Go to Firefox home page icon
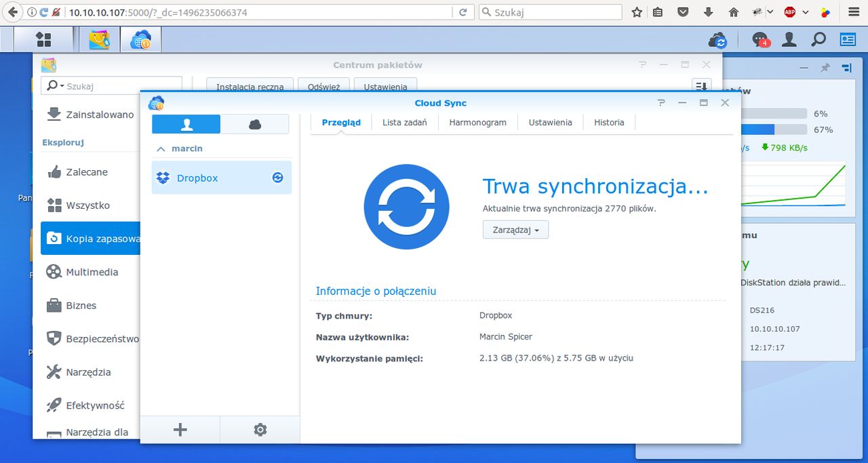 click(x=734, y=12)
